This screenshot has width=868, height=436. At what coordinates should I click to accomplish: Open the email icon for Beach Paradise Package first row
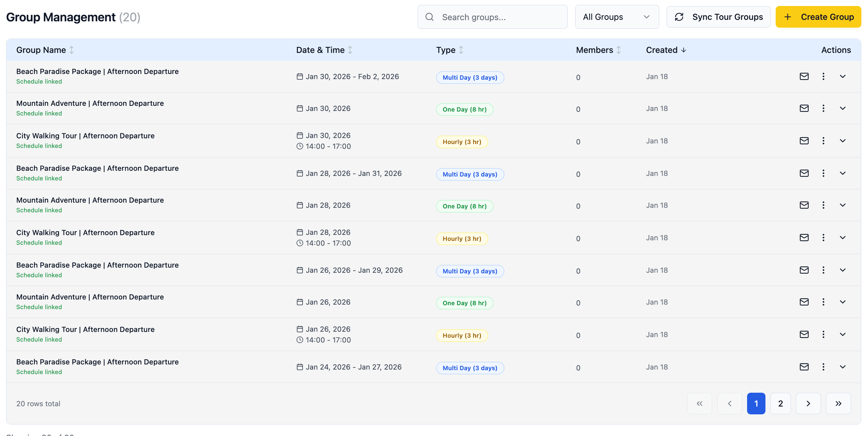804,76
